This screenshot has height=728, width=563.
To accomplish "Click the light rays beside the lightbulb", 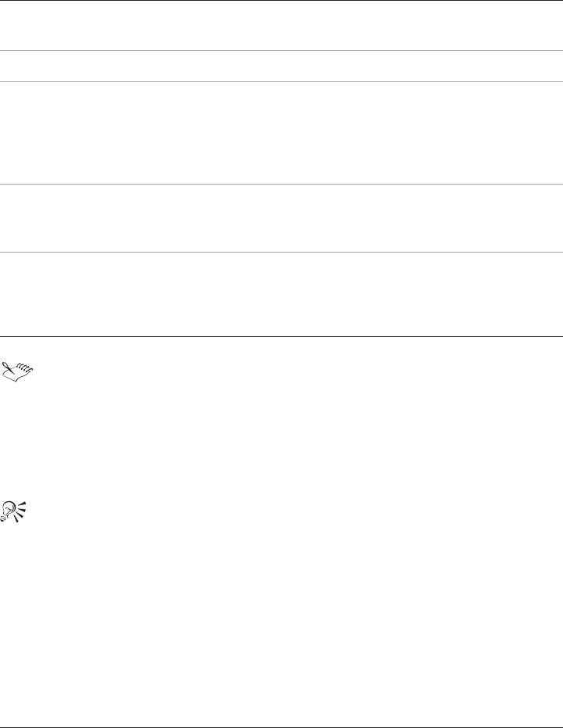I will pyautogui.click(x=20, y=511).
